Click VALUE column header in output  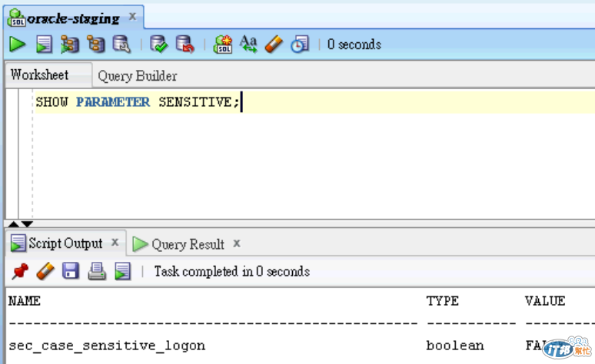(545, 301)
